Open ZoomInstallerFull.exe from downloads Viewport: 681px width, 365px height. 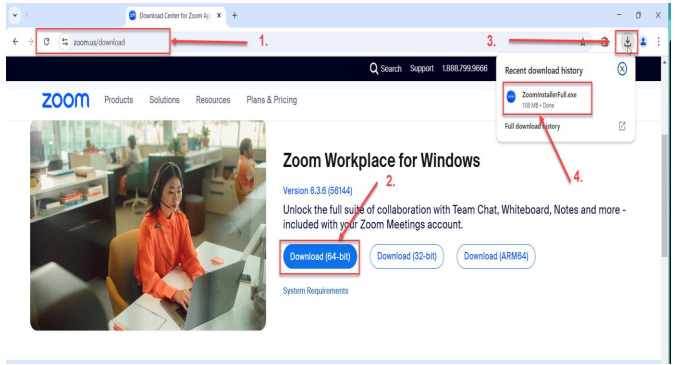[x=547, y=99]
